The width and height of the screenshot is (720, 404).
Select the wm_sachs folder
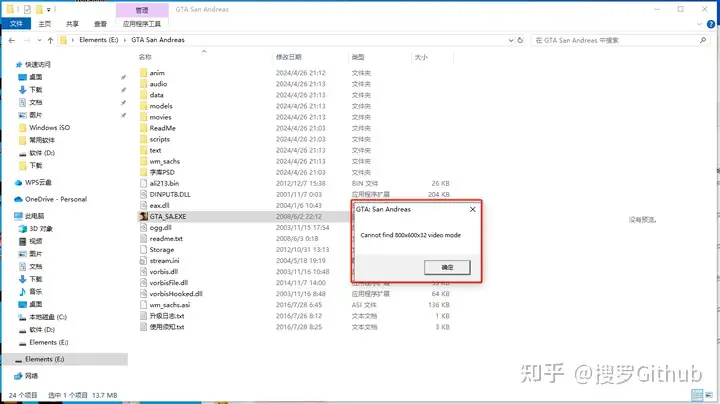164,161
